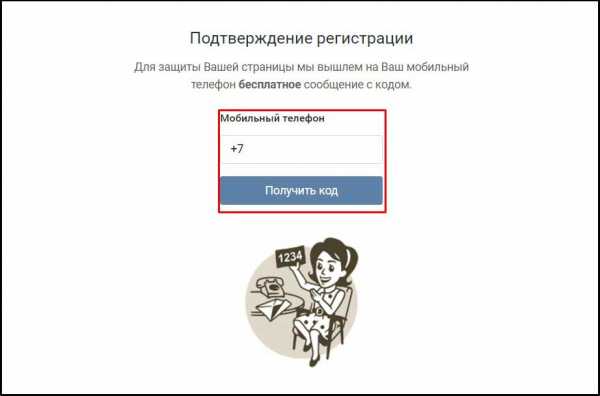Click the "1234" code sign in the illustration
Viewport: 600px width, 396px height.
pos(290,258)
